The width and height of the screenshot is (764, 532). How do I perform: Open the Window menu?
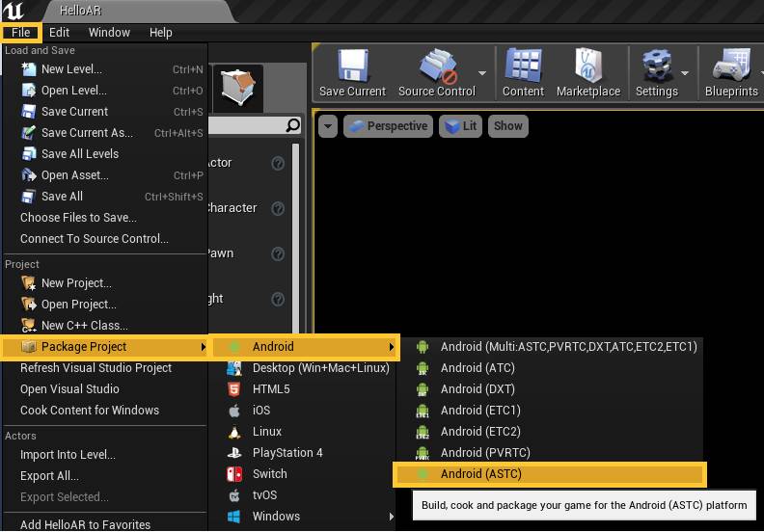pos(109,33)
